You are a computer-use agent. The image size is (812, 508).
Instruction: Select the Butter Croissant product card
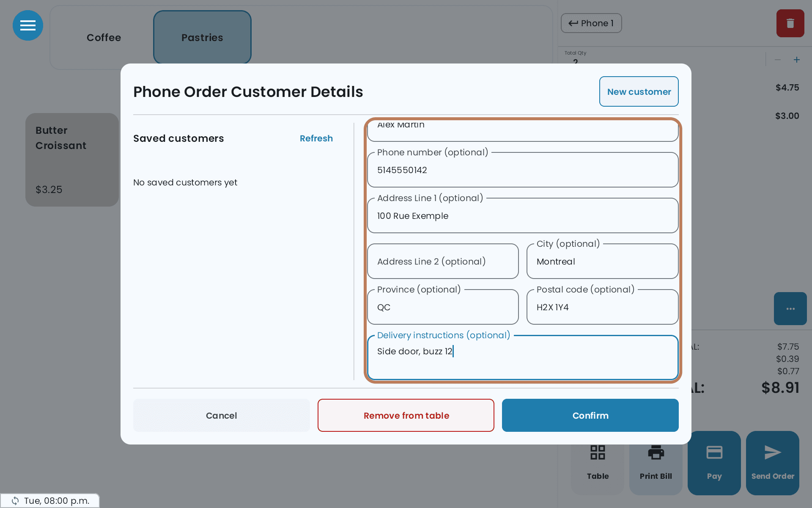point(72,160)
